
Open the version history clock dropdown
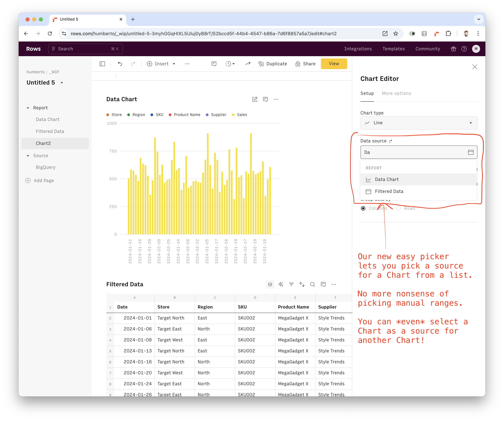pos(230,64)
